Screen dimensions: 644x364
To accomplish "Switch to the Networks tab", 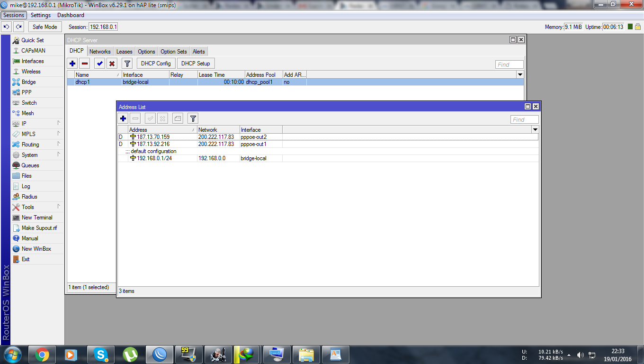I will pyautogui.click(x=100, y=52).
